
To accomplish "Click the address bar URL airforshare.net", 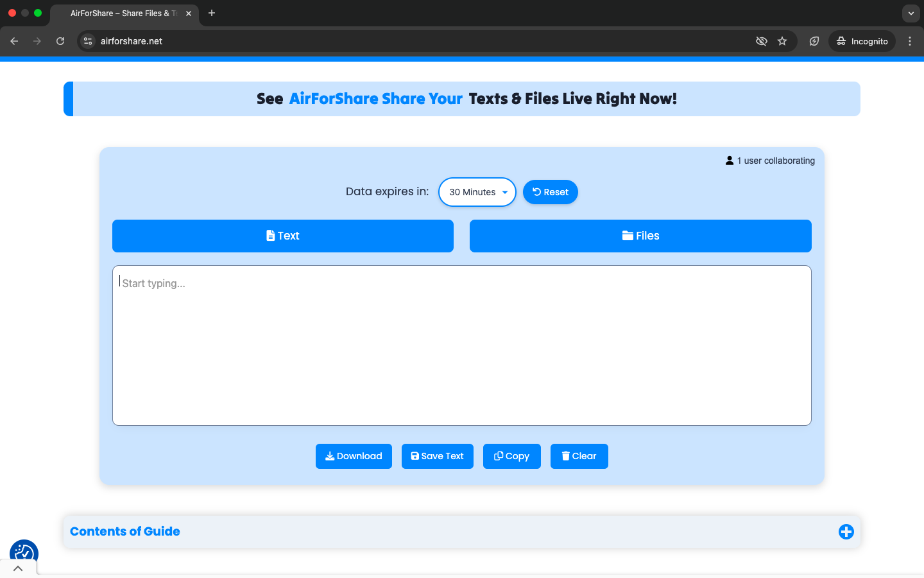I will tap(132, 41).
